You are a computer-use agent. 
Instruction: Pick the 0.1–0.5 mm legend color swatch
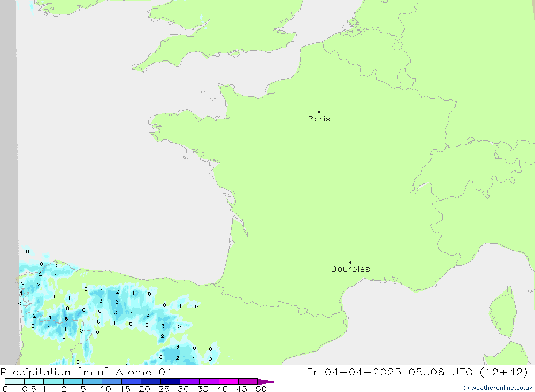pos(14,381)
